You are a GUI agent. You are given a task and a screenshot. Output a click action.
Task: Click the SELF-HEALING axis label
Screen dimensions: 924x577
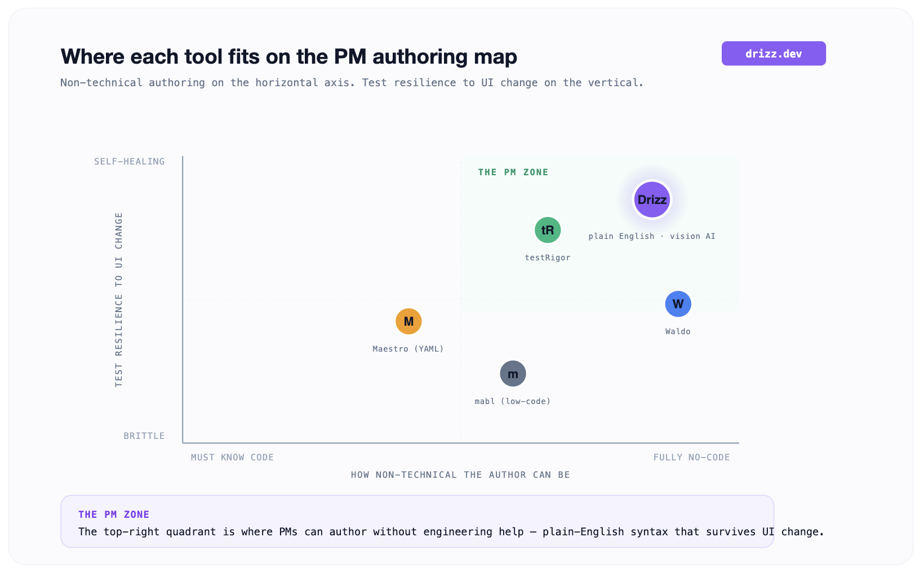tap(130, 161)
